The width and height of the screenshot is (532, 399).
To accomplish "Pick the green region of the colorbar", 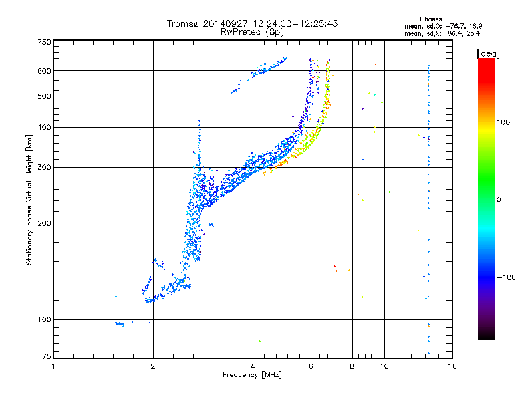I will [x=487, y=178].
